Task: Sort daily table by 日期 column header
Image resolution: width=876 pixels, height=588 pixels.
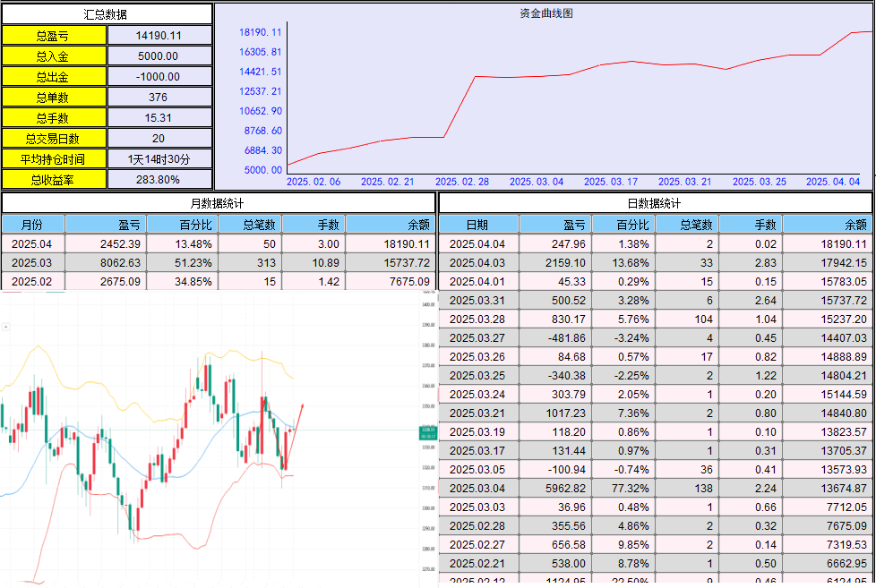Action: (479, 225)
